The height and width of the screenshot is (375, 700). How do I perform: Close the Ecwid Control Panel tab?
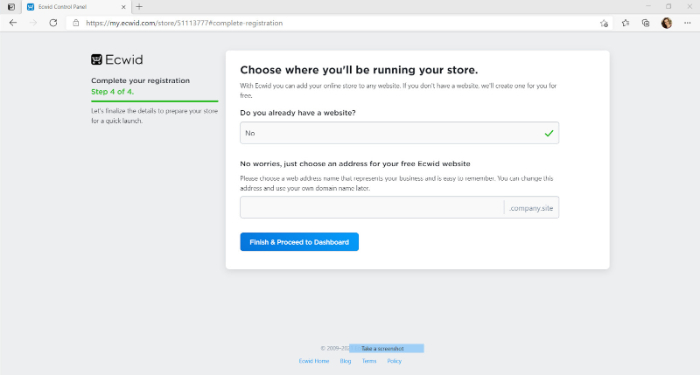coord(124,7)
